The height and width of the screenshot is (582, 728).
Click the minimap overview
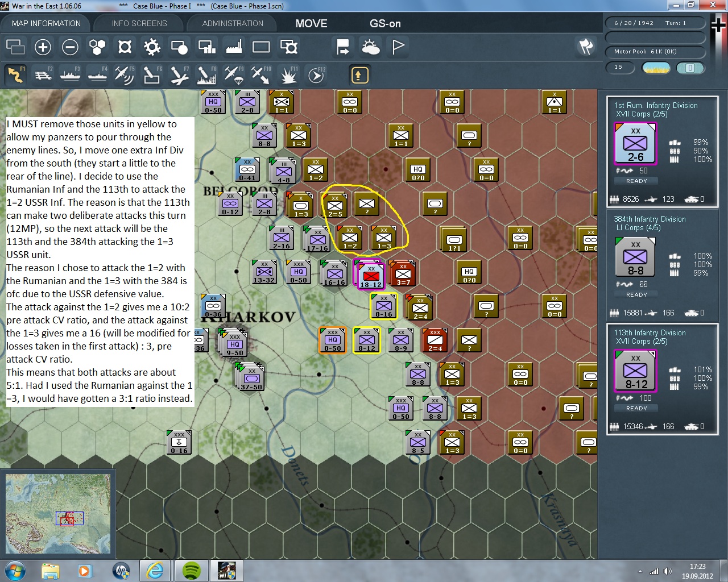tap(58, 513)
